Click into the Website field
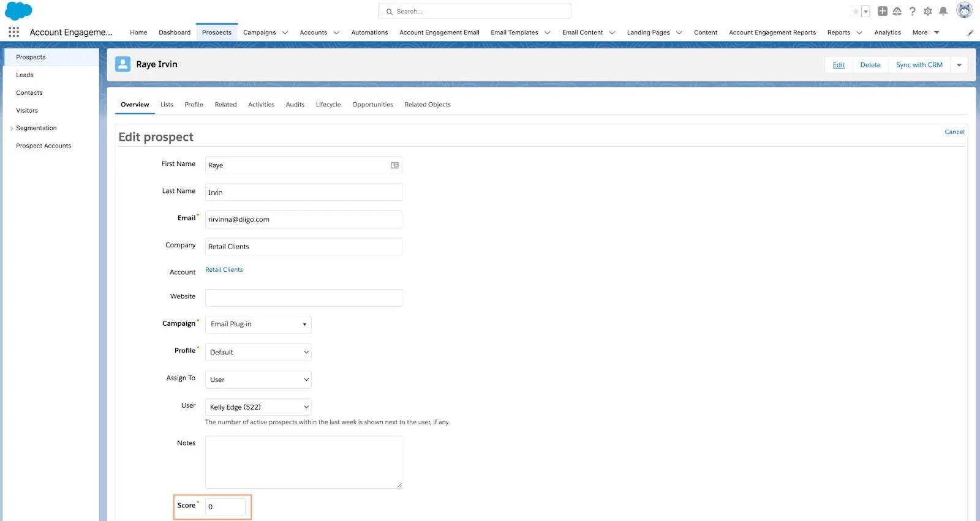 click(x=304, y=298)
